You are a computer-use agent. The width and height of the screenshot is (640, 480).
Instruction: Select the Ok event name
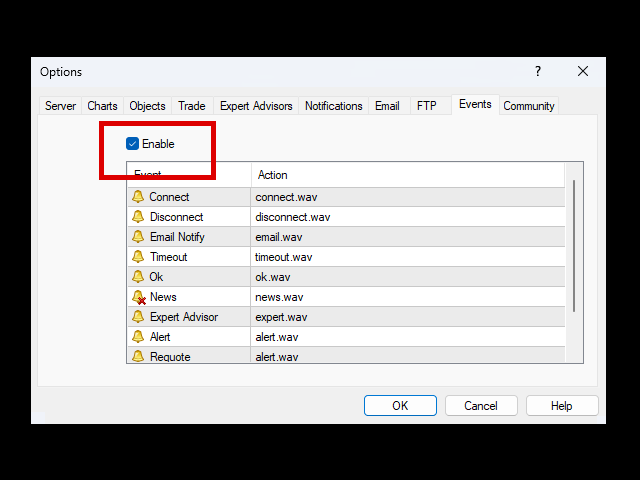coord(156,277)
